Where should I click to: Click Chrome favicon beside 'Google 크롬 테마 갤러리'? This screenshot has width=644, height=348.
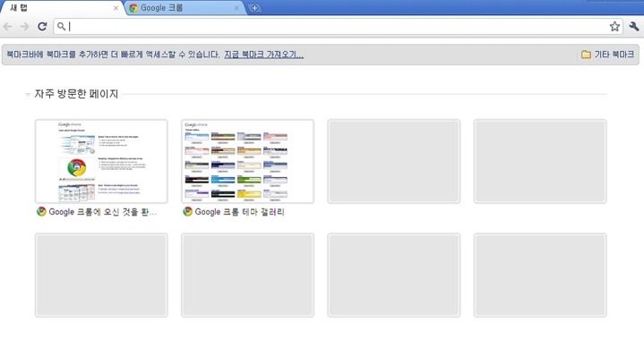188,211
